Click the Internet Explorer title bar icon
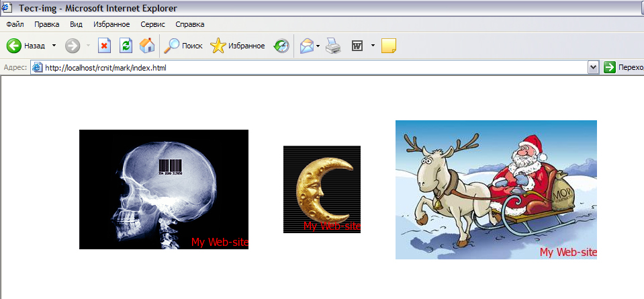 click(7, 8)
